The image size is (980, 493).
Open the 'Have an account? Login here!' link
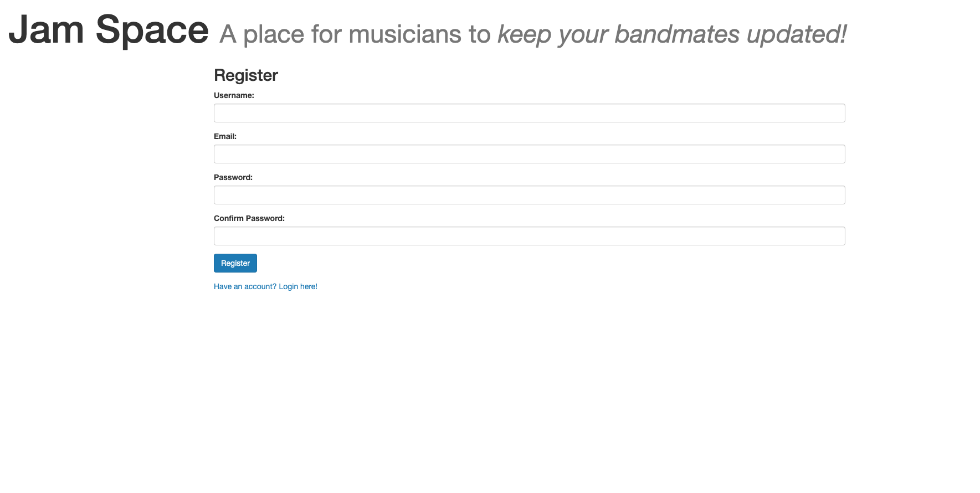(x=265, y=286)
